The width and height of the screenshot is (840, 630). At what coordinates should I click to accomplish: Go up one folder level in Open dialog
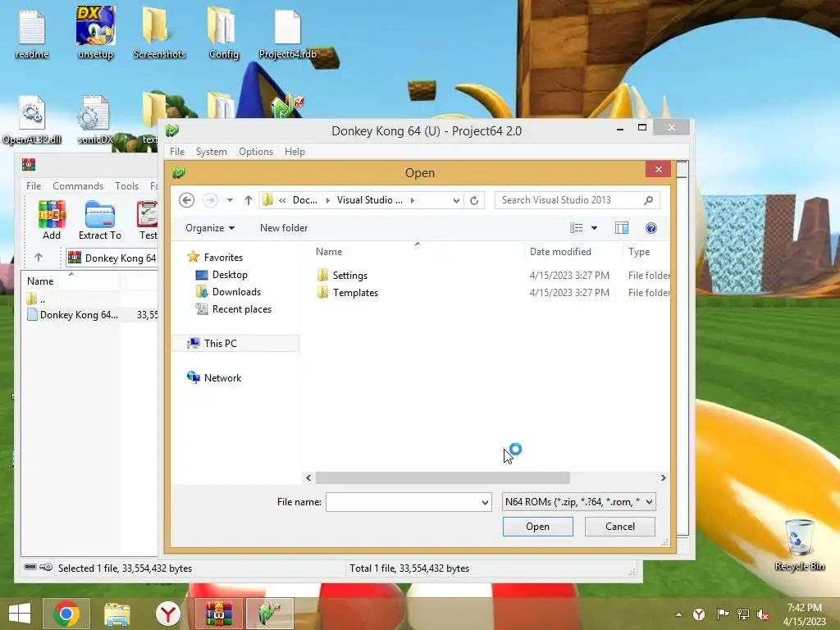[x=248, y=200]
